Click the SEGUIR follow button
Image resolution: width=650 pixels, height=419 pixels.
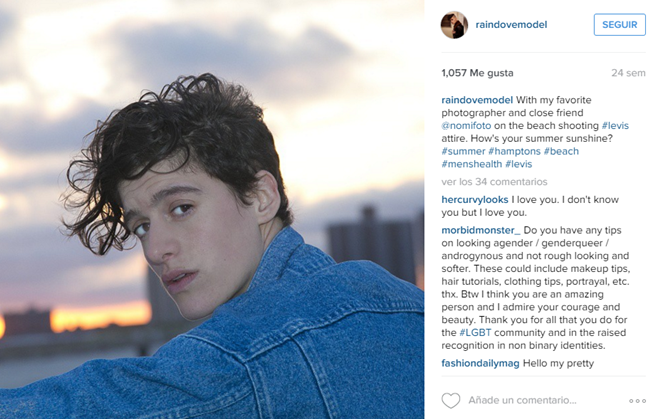[x=619, y=25]
